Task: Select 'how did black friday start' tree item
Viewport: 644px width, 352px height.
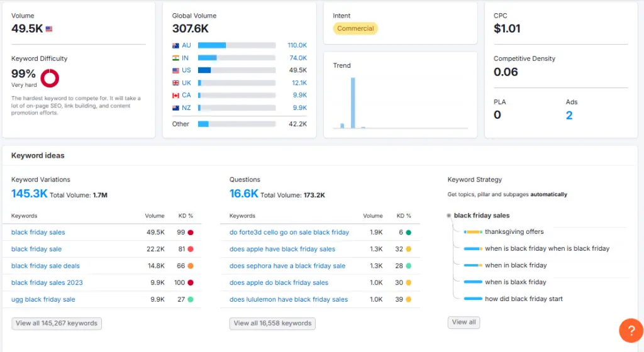Action: click(x=523, y=299)
